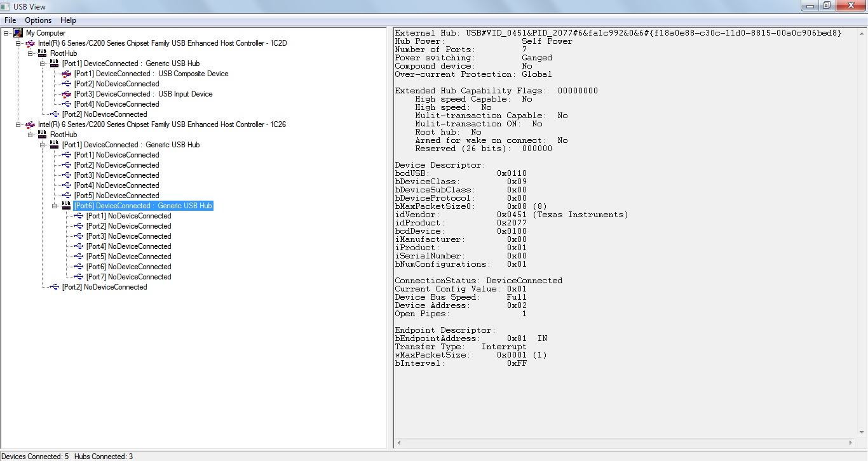Click the USB Composite Device icon
The image size is (868, 461).
(67, 74)
